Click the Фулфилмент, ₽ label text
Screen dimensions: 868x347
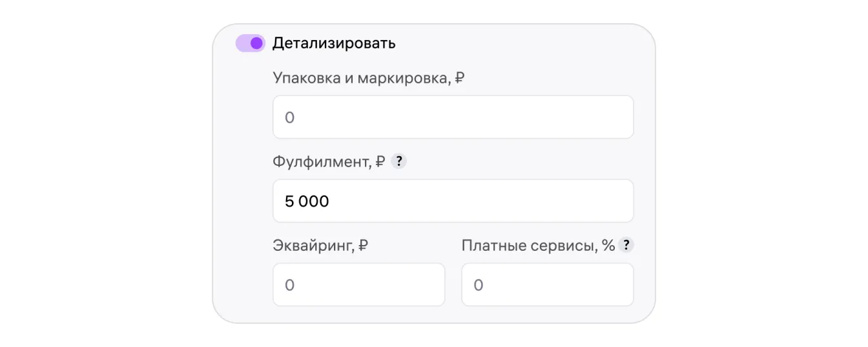tap(329, 163)
